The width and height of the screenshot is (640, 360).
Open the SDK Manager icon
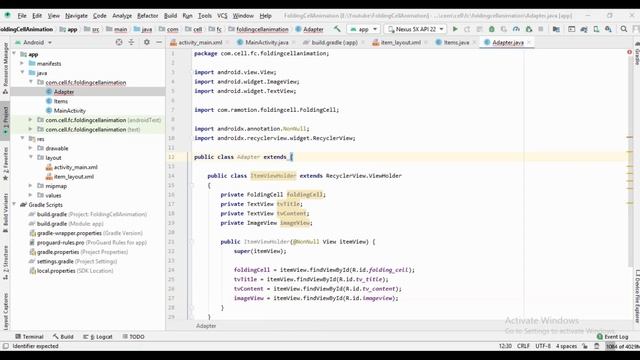pos(608,29)
